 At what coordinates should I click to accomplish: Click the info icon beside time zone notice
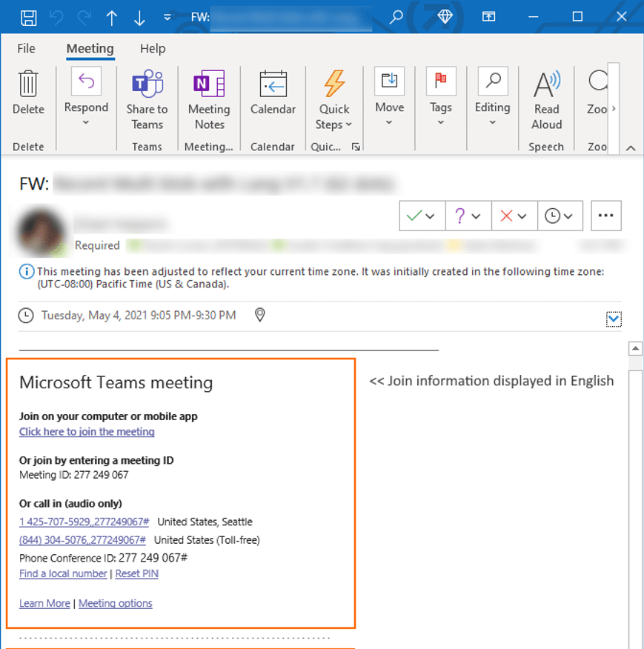(x=27, y=271)
